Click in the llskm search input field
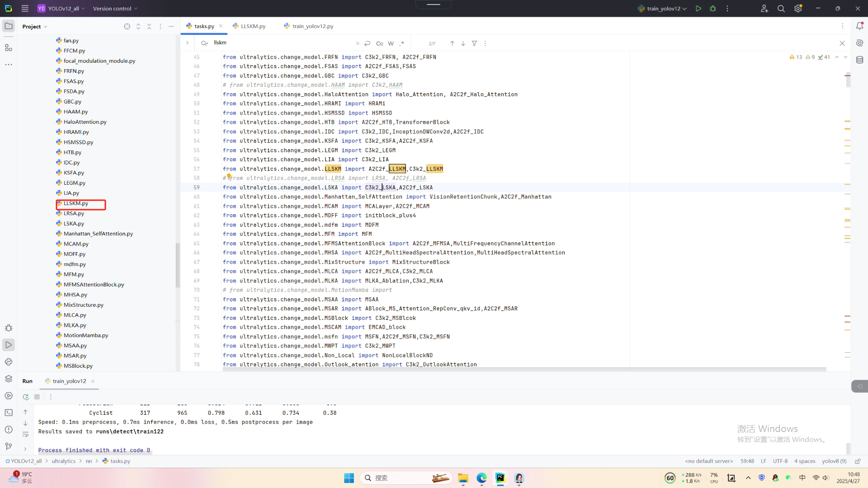This screenshot has height=488, width=868. click(x=280, y=43)
